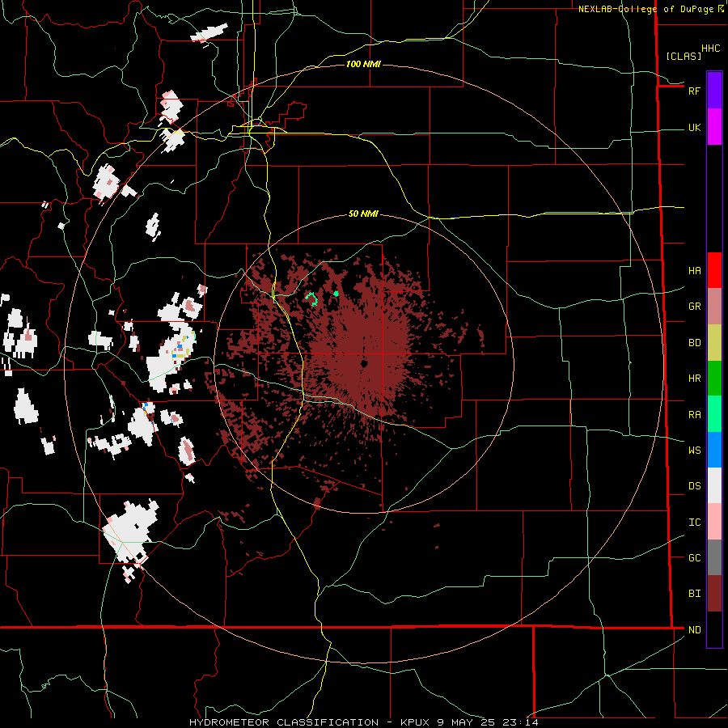Select the BD yellow legend block
Screen dimensions: 728x728
point(714,343)
